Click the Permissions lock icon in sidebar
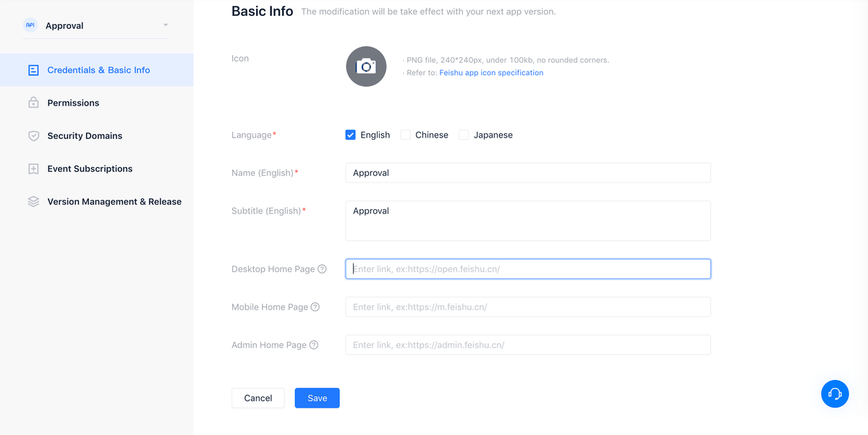The image size is (868, 435). pos(33,103)
